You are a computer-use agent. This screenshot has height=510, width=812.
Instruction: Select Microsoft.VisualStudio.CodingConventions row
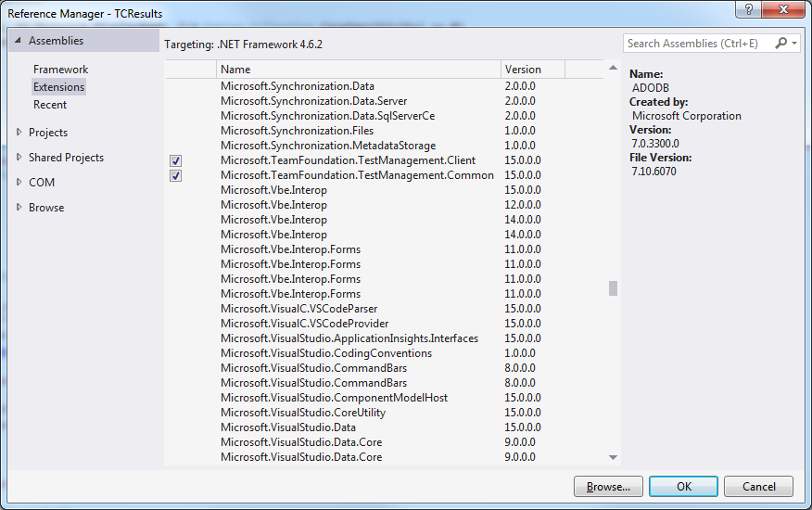[385, 353]
